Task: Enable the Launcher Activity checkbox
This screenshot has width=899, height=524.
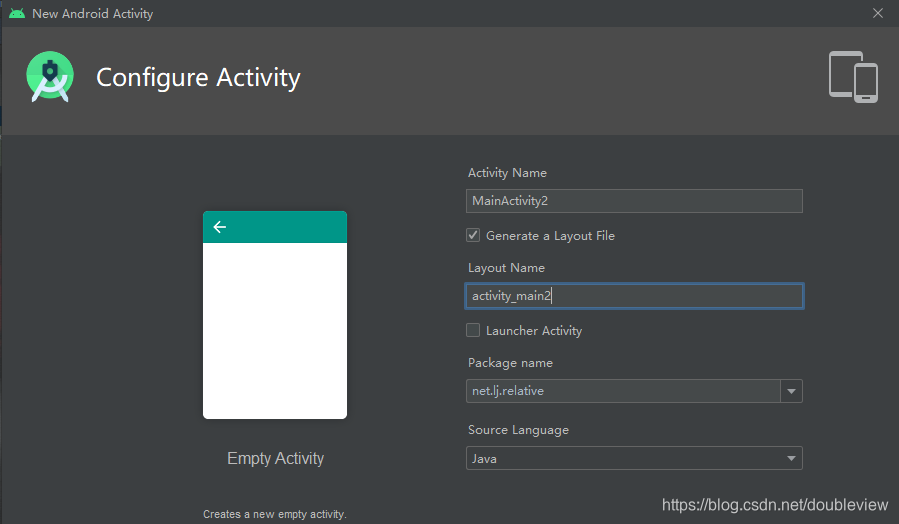Action: pos(473,330)
